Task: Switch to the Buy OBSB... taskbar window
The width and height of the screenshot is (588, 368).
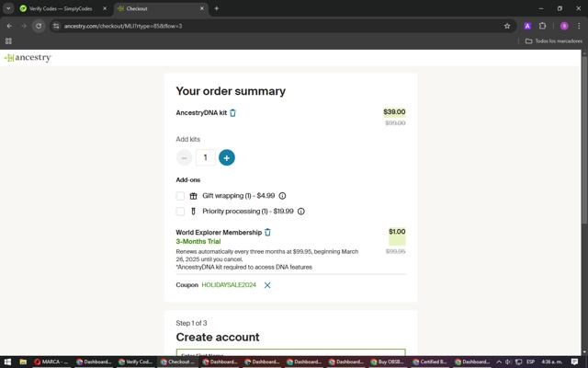Action: [x=388, y=362]
